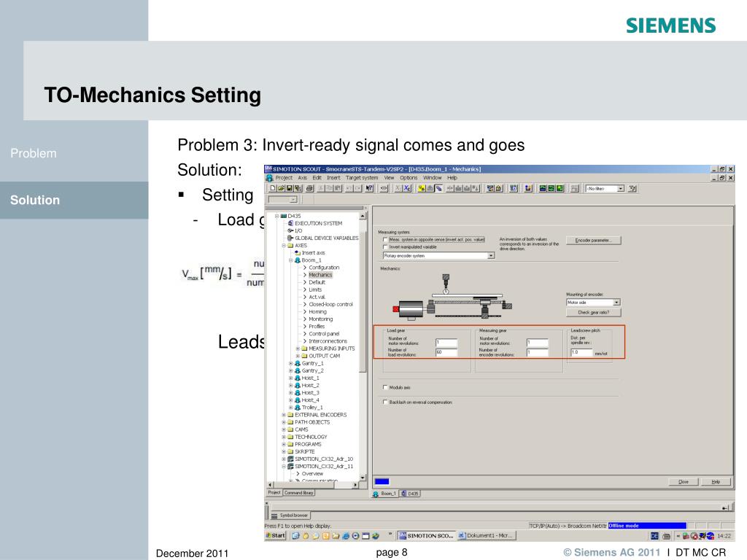Switch to the D435 window tab
The width and height of the screenshot is (747, 560).
coord(410,494)
